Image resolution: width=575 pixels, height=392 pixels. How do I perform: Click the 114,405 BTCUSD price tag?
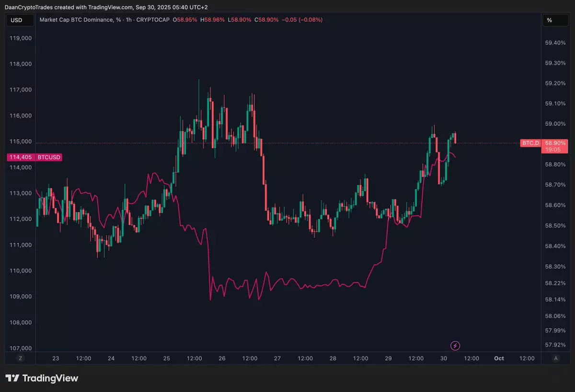pyautogui.click(x=20, y=157)
